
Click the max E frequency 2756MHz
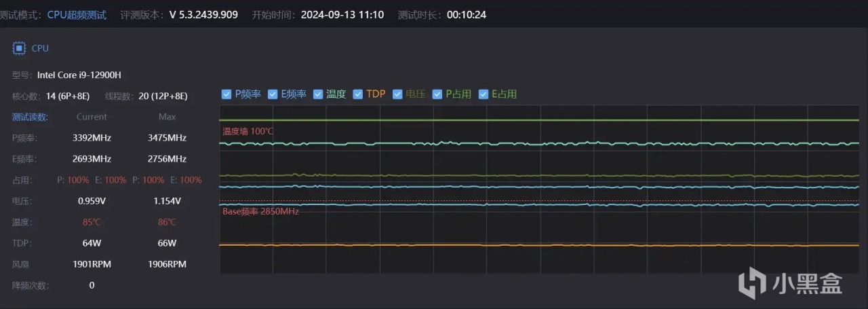(167, 159)
